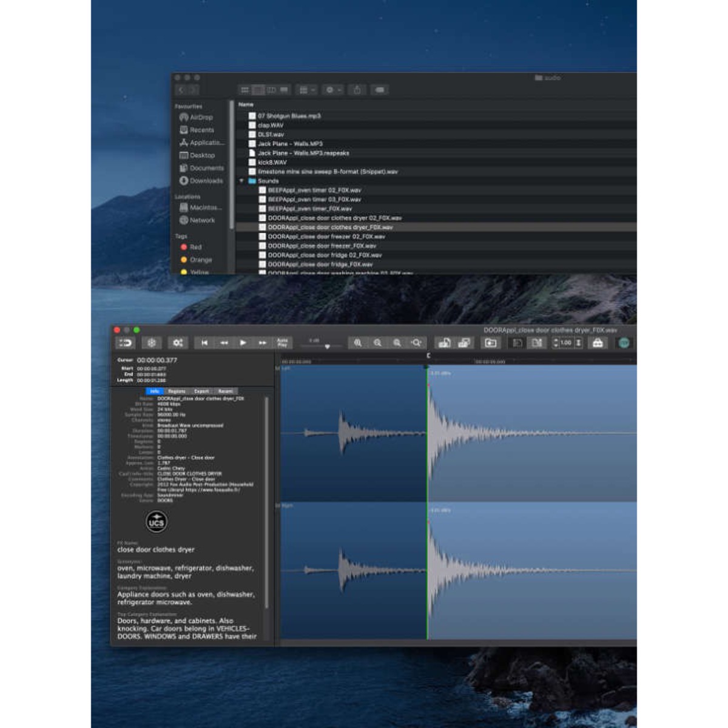This screenshot has height=728, width=728.
Task: Click the toolbox icon in editor toolbar
Action: click(x=598, y=343)
